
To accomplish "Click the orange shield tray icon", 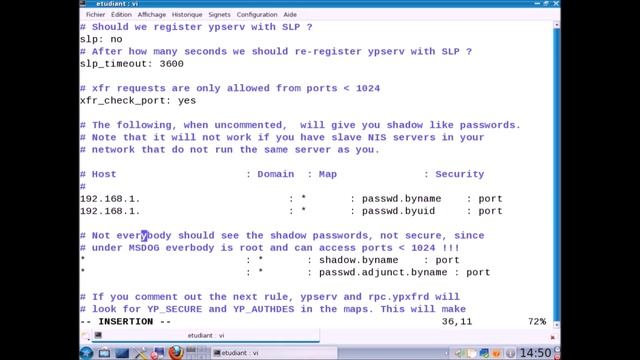I will pyautogui.click(x=497, y=353).
